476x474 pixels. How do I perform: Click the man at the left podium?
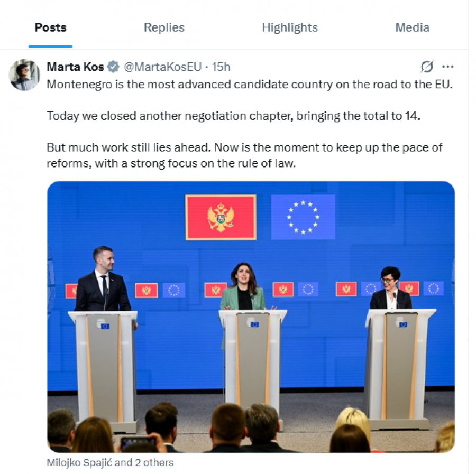click(103, 279)
